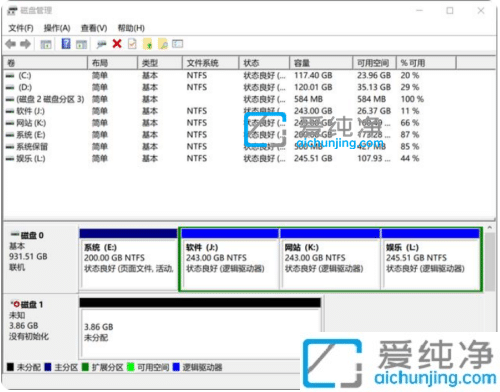500x392 pixels.
Task: Sort by the 文件系统 column header
Action: [211, 63]
